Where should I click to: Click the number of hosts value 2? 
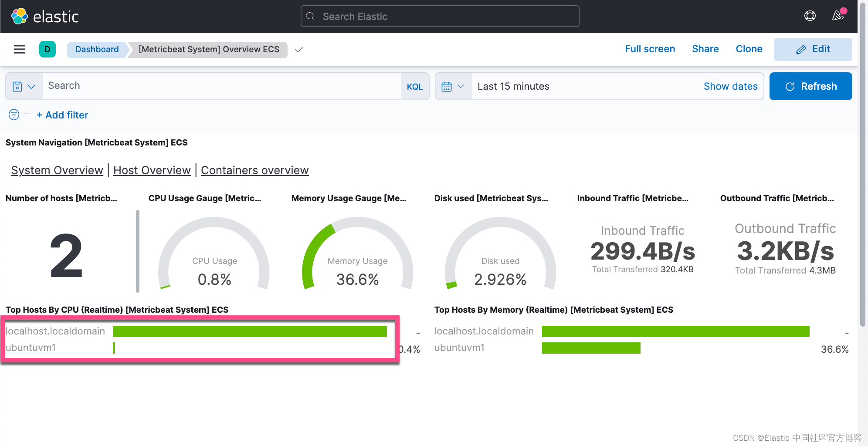click(66, 256)
